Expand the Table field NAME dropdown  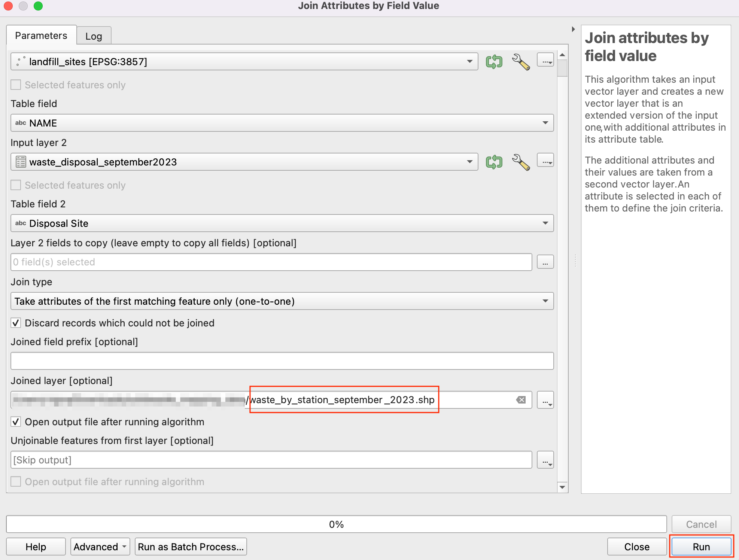[545, 123]
